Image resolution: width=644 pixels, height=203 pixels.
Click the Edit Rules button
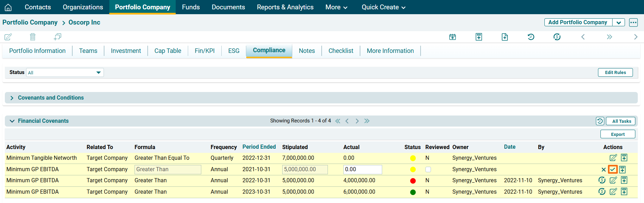615,73
